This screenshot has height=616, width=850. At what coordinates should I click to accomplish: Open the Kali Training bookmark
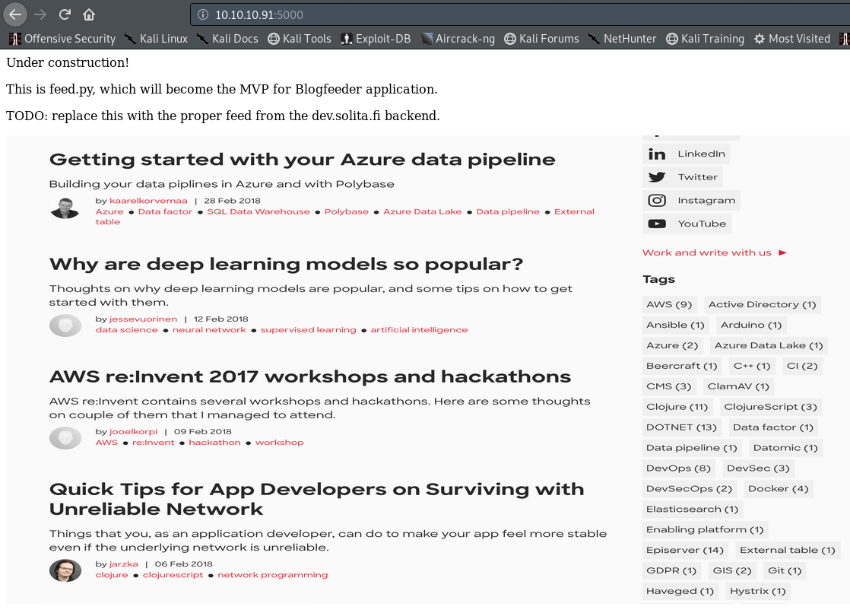[706, 39]
